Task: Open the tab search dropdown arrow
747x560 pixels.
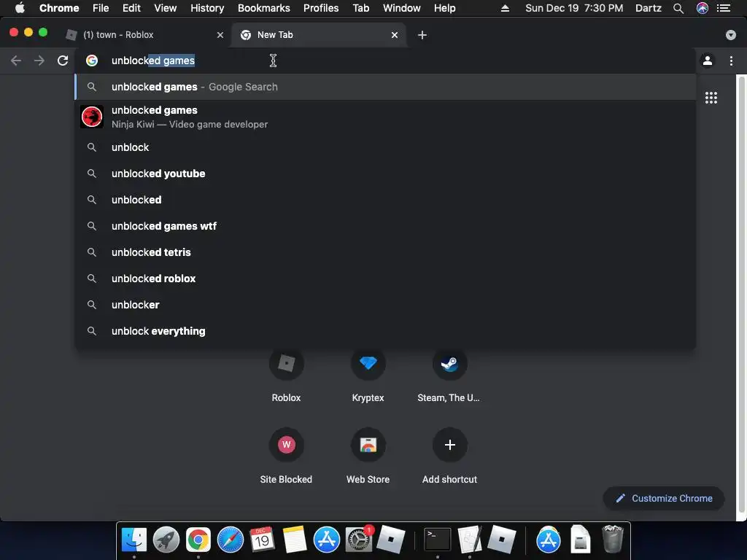Action: coord(730,35)
